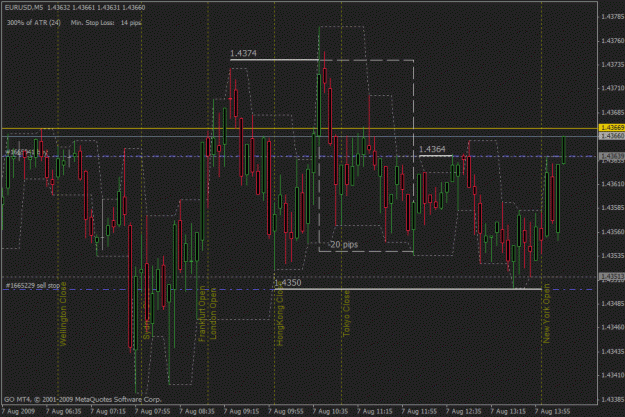This screenshot has width=625, height=417.
Task: Click the New York Open session label
Action: point(546,313)
